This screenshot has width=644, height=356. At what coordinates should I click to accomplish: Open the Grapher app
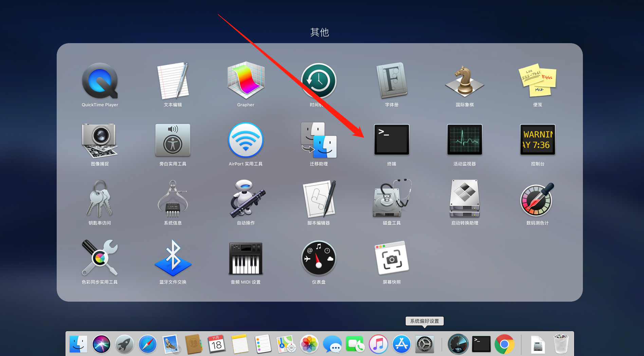pos(246,81)
